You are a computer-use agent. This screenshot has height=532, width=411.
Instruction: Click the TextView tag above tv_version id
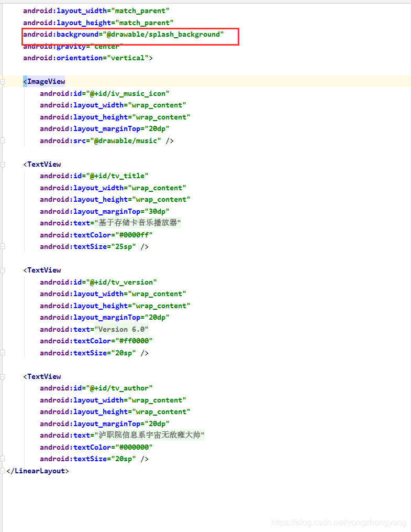click(42, 270)
